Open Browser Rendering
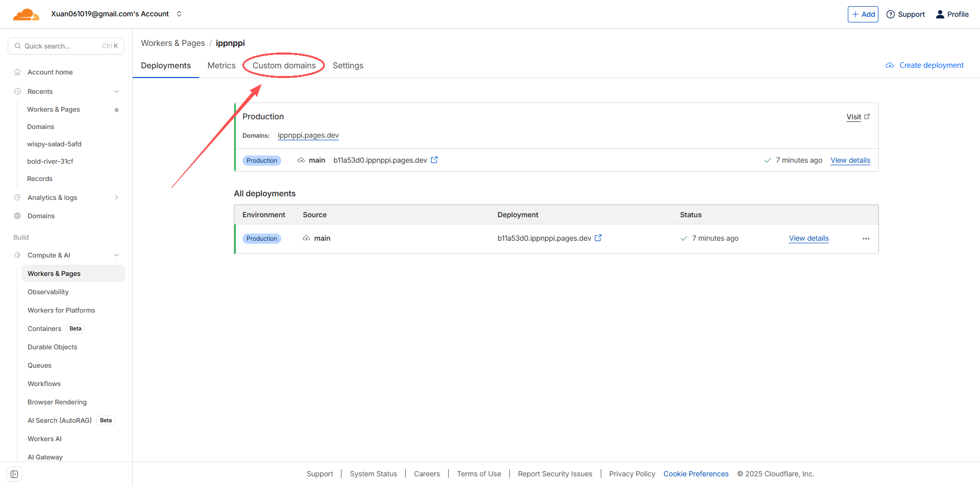This screenshot has height=486, width=980. click(x=57, y=402)
